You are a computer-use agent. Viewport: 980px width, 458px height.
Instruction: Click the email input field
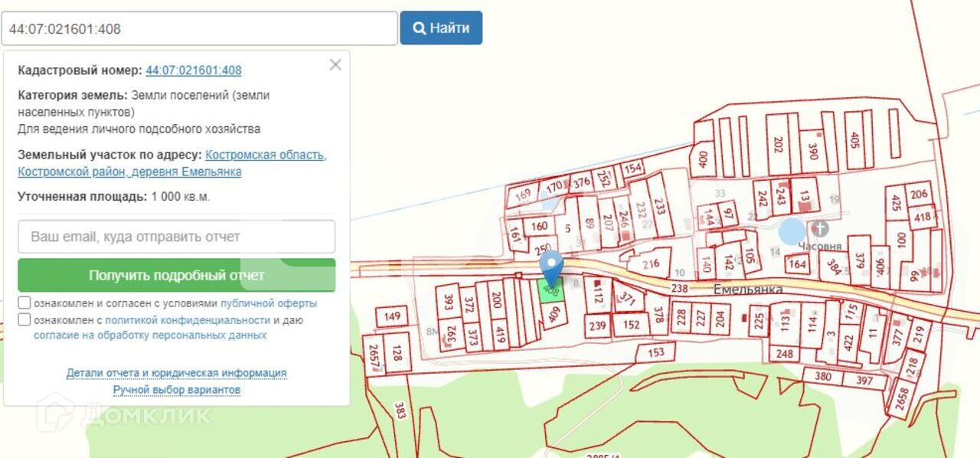(x=177, y=237)
